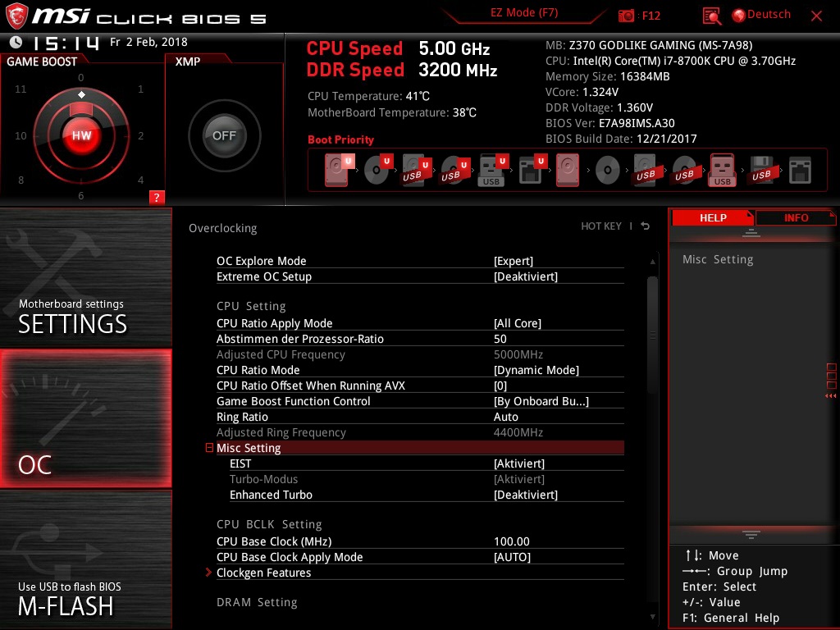Collapse help panel using top grip handle
This screenshot has width=840, height=630.
(x=751, y=232)
